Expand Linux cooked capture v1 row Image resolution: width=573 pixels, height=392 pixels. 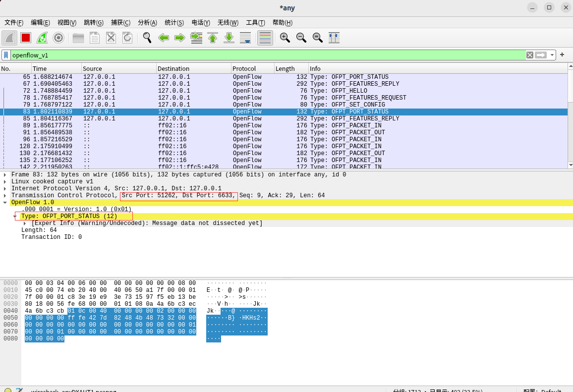(5, 182)
